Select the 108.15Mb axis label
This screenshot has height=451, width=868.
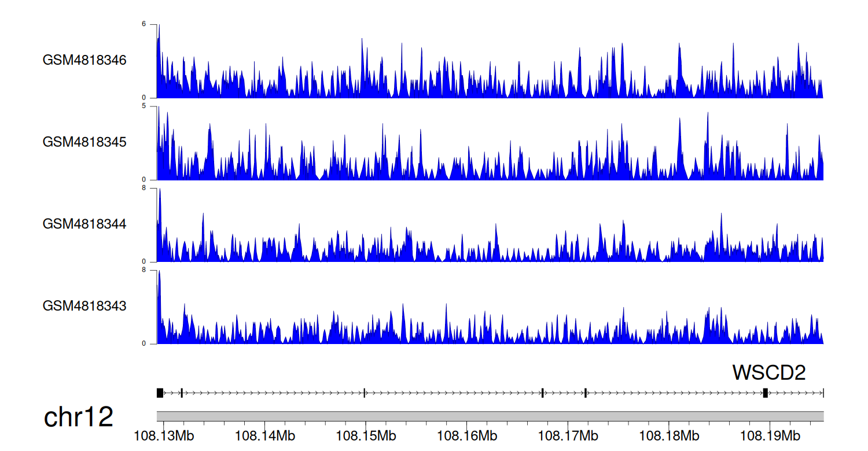pyautogui.click(x=363, y=435)
